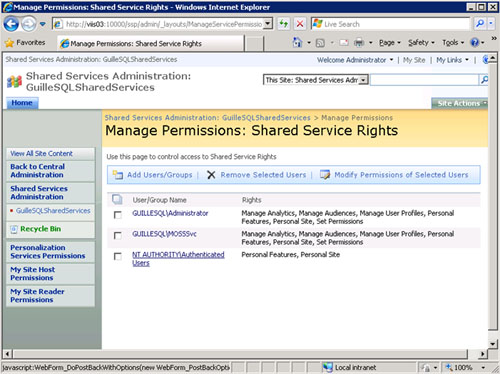500x374 pixels.
Task: Open a new blank browser tab
Action: pos(254,43)
